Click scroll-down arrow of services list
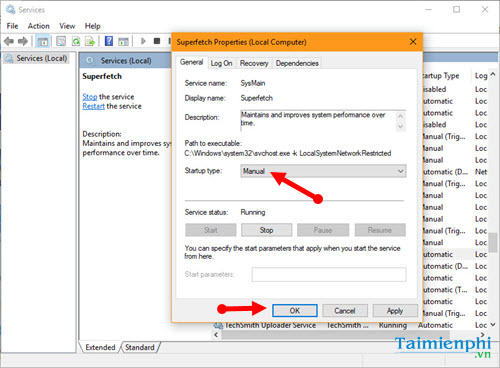Image resolution: width=500 pixels, height=368 pixels. click(x=493, y=324)
